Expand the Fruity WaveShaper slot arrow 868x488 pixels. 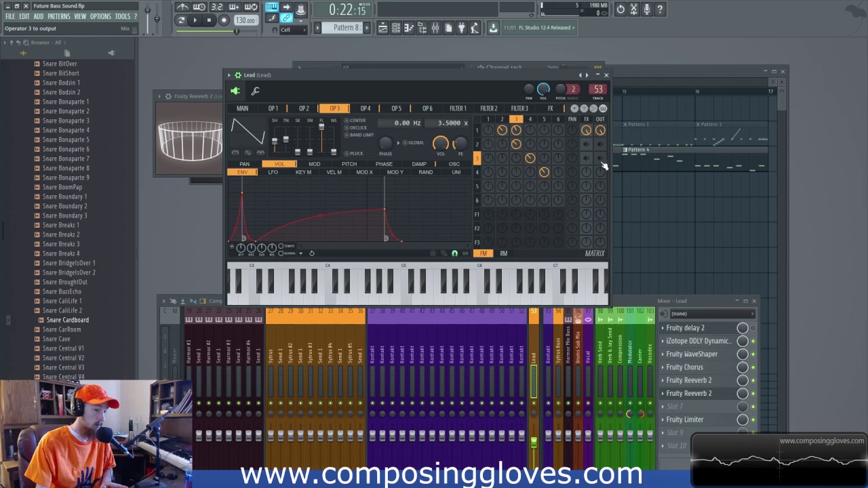663,354
